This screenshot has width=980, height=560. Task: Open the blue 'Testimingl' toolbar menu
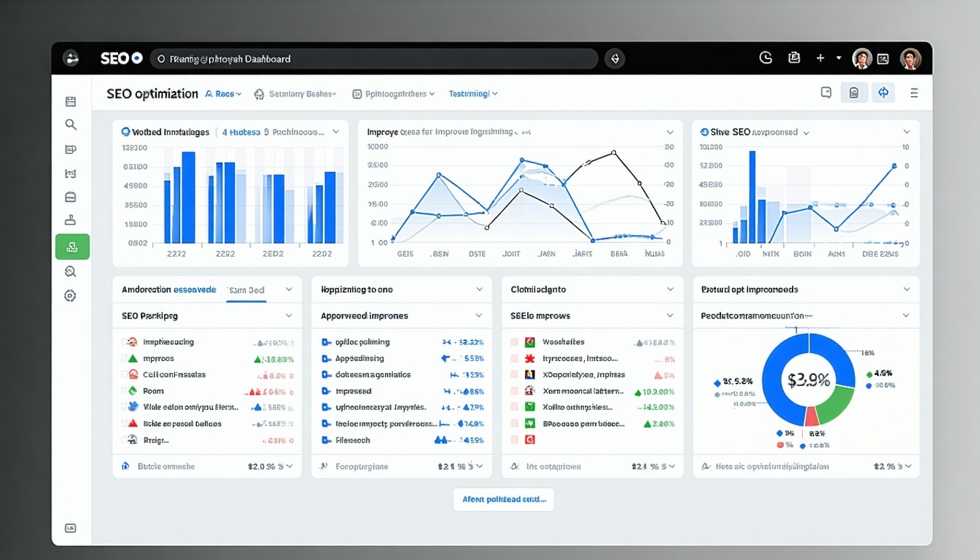pos(472,94)
